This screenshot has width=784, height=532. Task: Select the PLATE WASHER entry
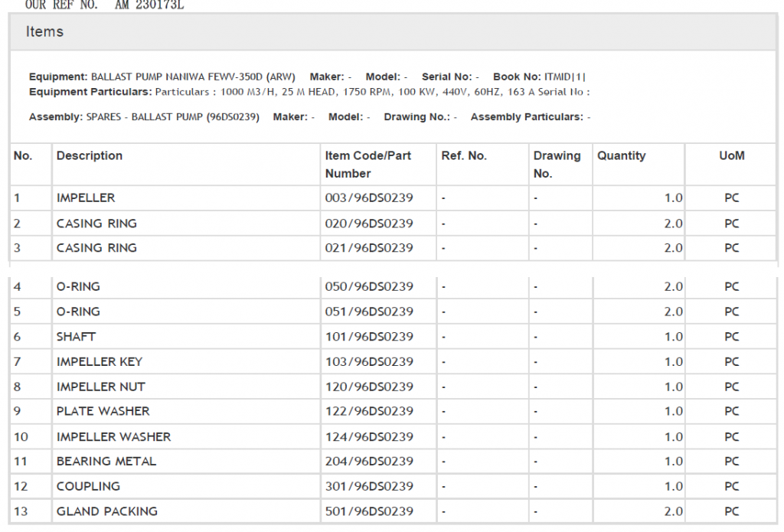point(103,411)
